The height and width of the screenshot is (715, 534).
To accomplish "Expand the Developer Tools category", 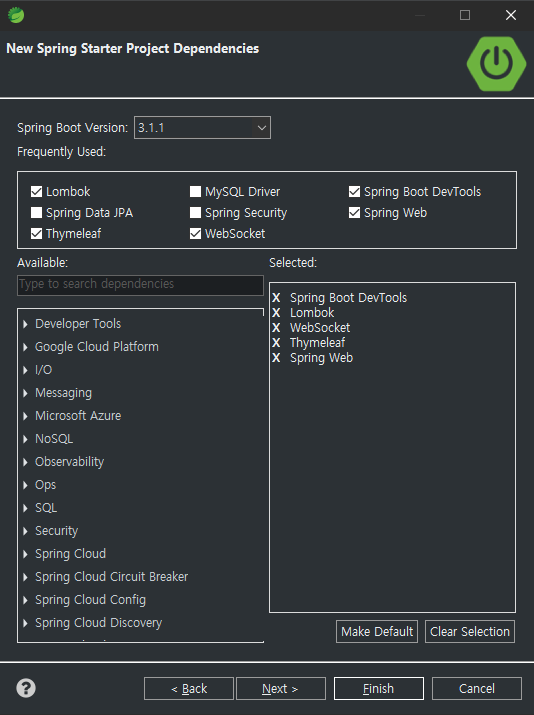I will (26, 324).
